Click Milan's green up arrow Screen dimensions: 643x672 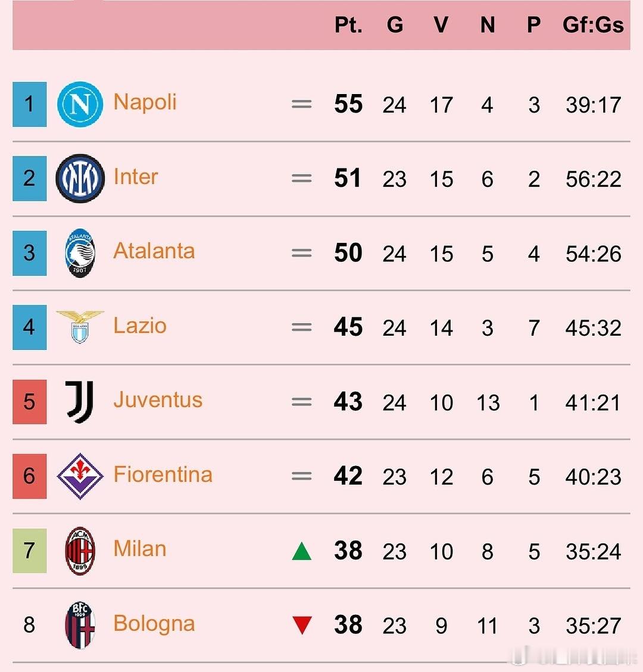pyautogui.click(x=302, y=551)
